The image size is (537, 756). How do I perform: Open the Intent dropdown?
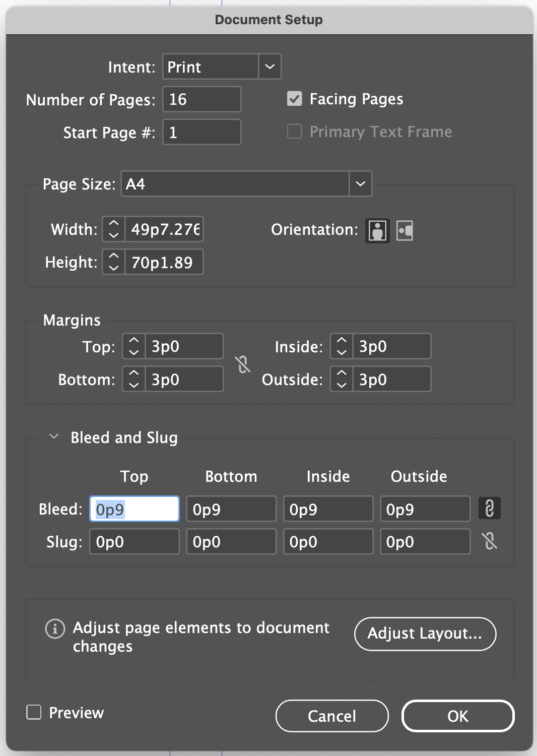270,67
